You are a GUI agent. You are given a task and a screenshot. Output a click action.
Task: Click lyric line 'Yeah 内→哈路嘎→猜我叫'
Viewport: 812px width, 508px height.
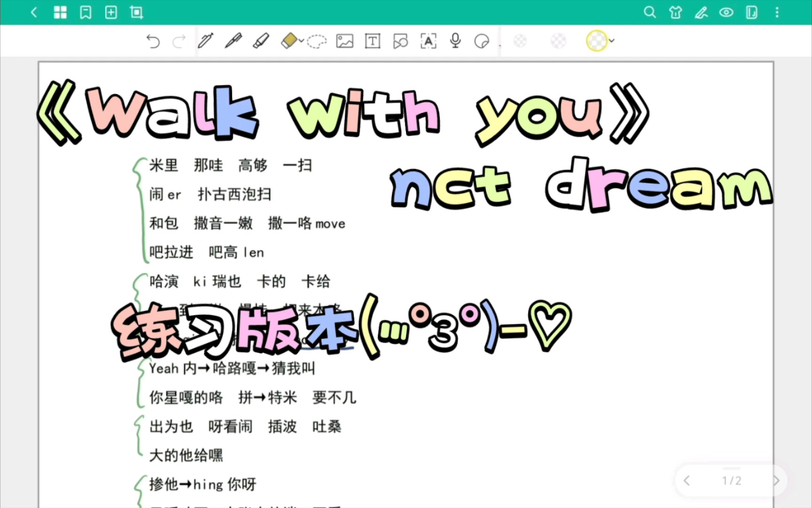(x=232, y=368)
